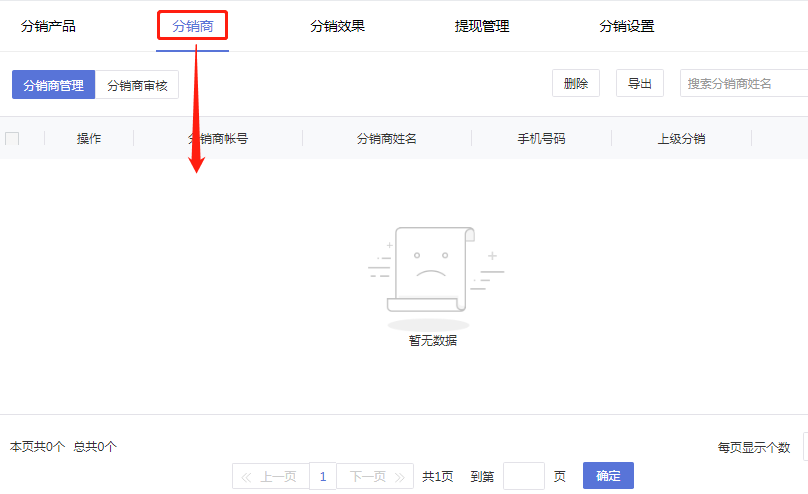The width and height of the screenshot is (808, 494).
Task: Click the 共1页 page count text
Action: tap(438, 476)
